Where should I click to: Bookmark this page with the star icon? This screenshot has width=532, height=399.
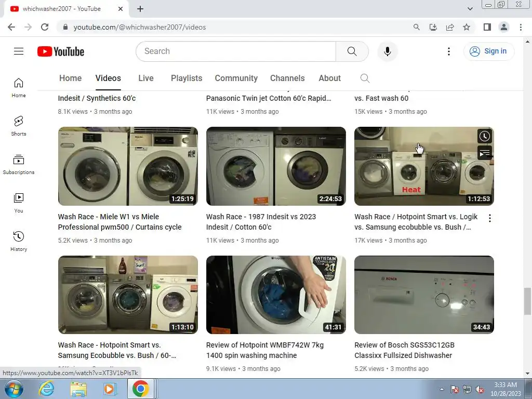pos(467,27)
